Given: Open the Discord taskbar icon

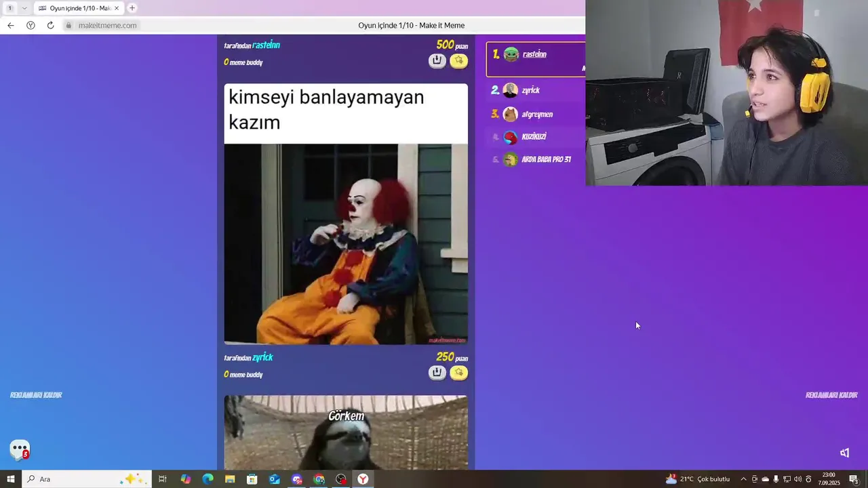Looking at the screenshot, I should [297, 479].
